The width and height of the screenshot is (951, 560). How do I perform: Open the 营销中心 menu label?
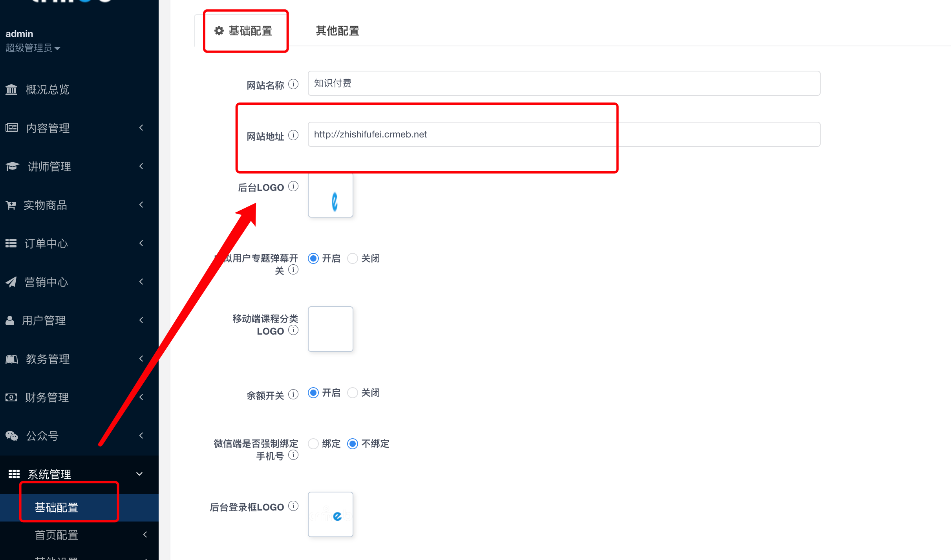coord(46,282)
